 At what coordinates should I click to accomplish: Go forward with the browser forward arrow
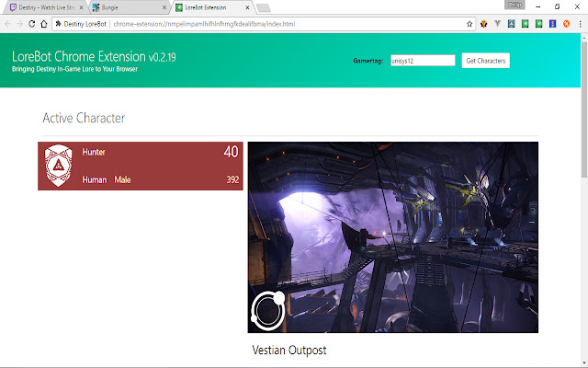tap(19, 24)
